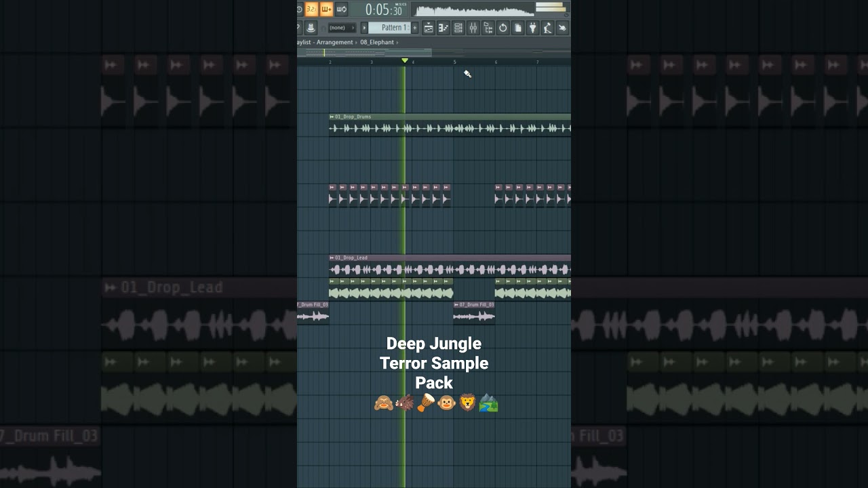Click the arrow left of Pattern 1
The width and height of the screenshot is (868, 488).
pos(364,28)
